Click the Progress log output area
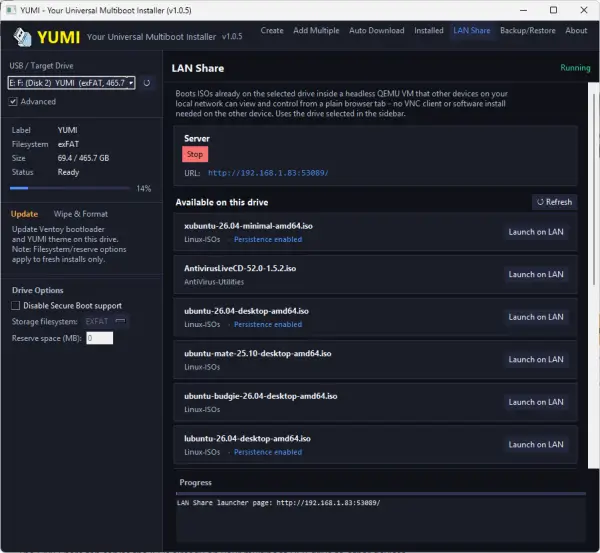 tap(381, 519)
